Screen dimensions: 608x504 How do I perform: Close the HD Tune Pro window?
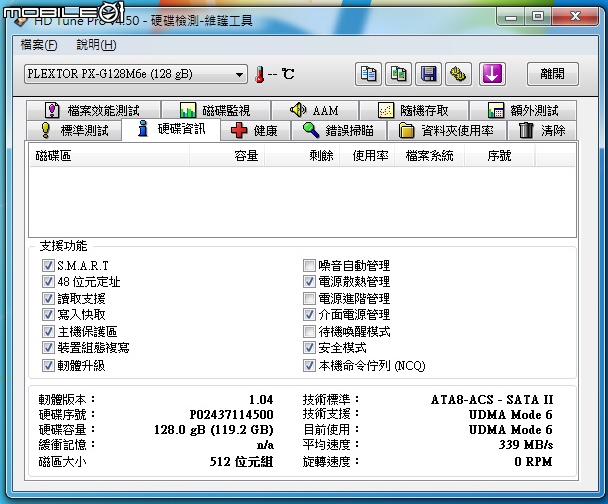coord(575,17)
